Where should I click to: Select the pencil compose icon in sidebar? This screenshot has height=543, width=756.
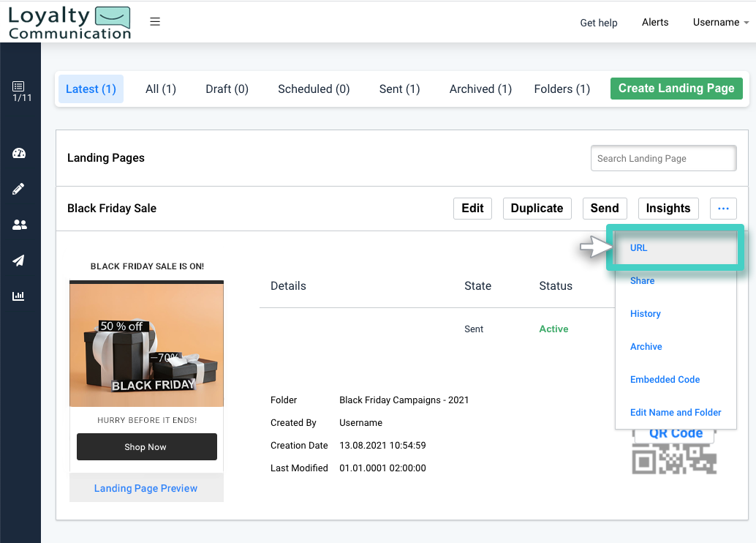tap(20, 188)
